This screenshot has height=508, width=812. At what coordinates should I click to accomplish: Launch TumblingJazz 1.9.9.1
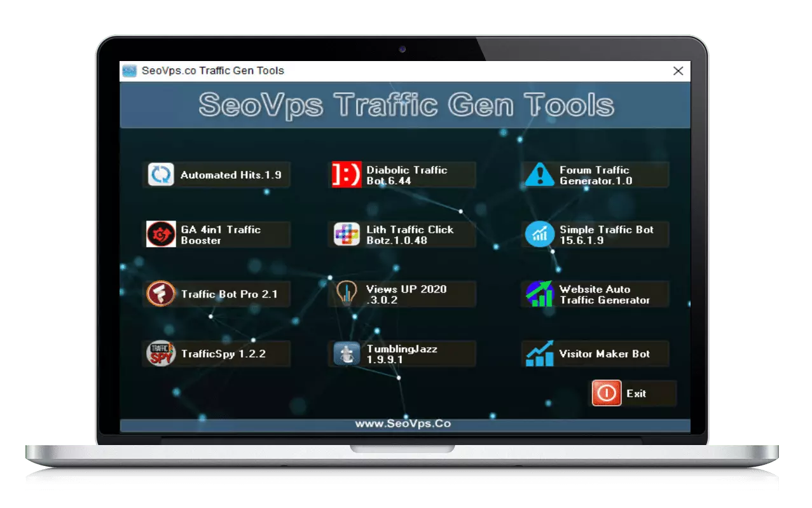pyautogui.click(x=403, y=354)
